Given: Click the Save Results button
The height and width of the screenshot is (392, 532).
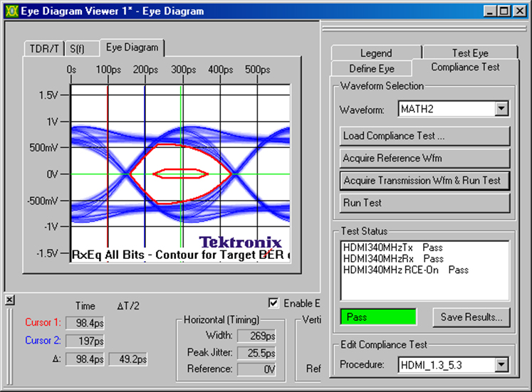Looking at the screenshot, I should click(471, 317).
